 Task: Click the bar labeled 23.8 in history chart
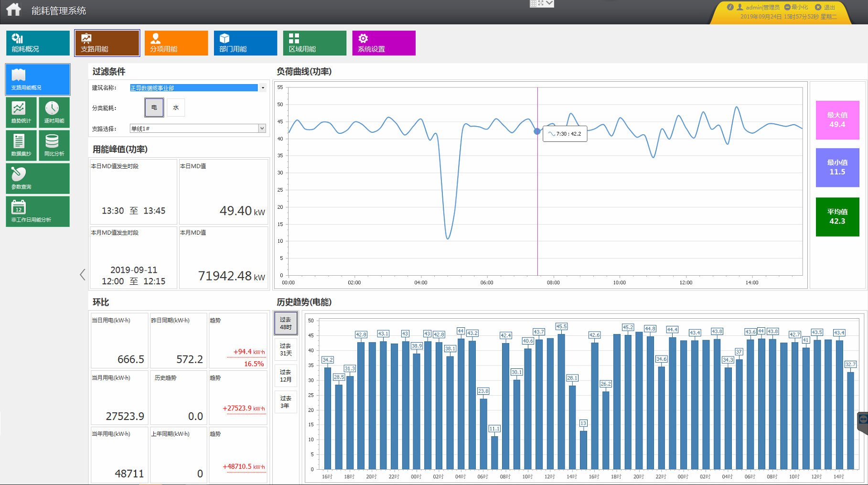click(x=483, y=433)
